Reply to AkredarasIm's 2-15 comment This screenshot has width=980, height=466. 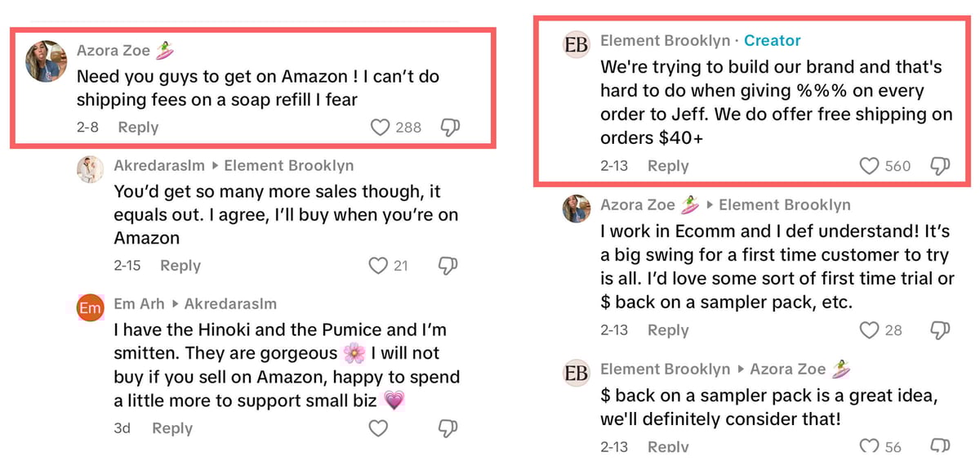tap(180, 265)
